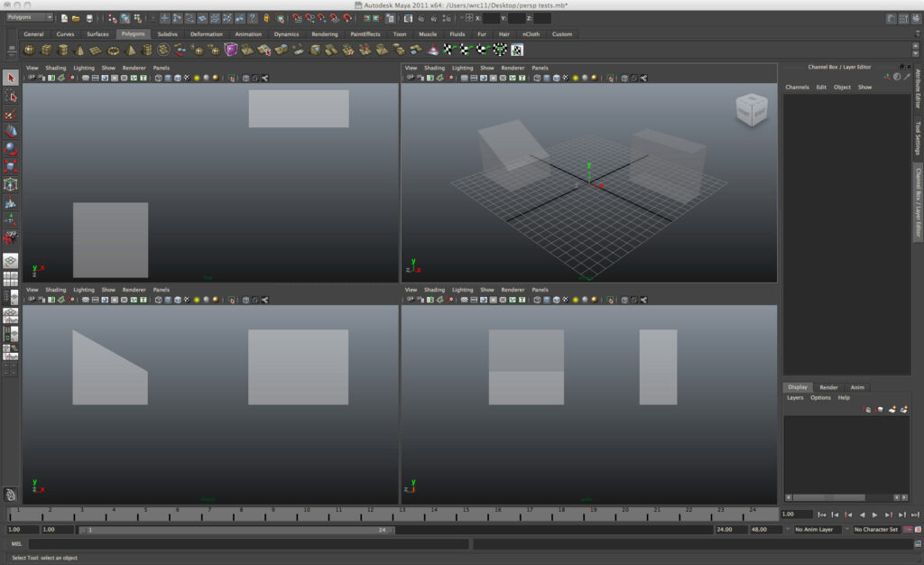Open the Channels menu in Channel Box
This screenshot has height=565, width=924.
[x=797, y=88]
